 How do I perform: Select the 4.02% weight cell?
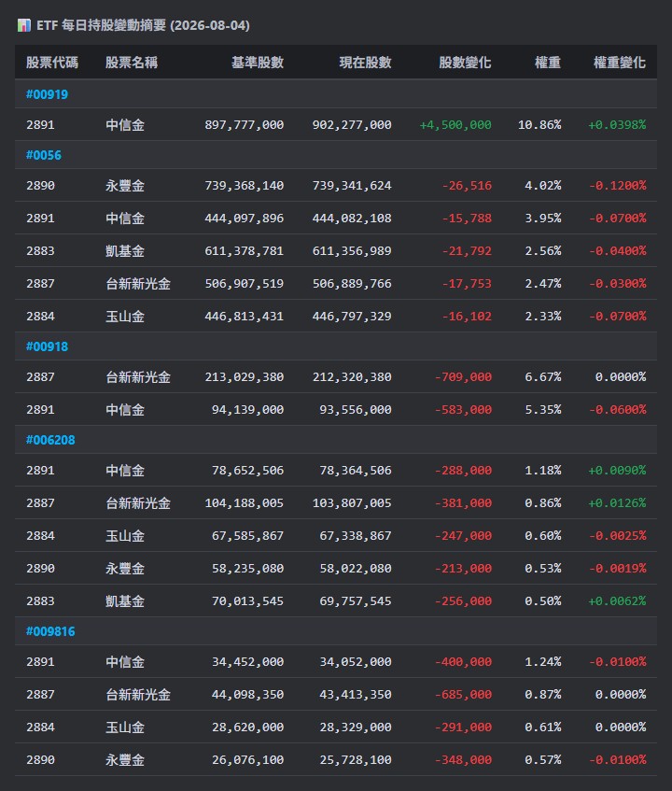[x=543, y=186]
